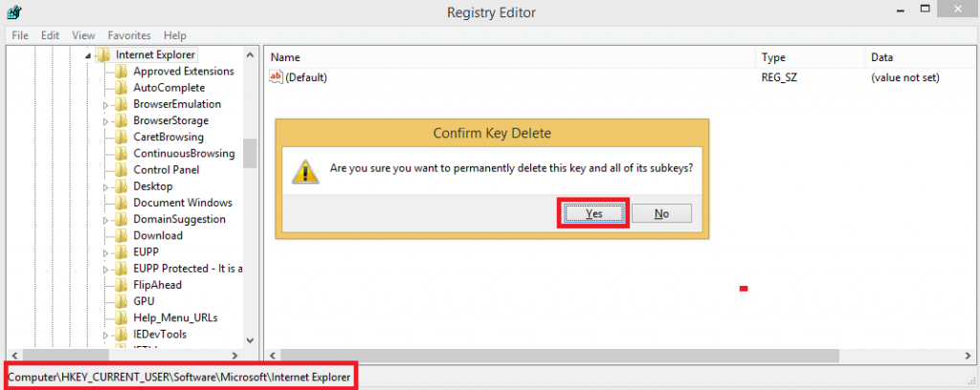Select the Approved Extensions folder icon
Viewport: 980px width, 390px height.
pos(121,72)
